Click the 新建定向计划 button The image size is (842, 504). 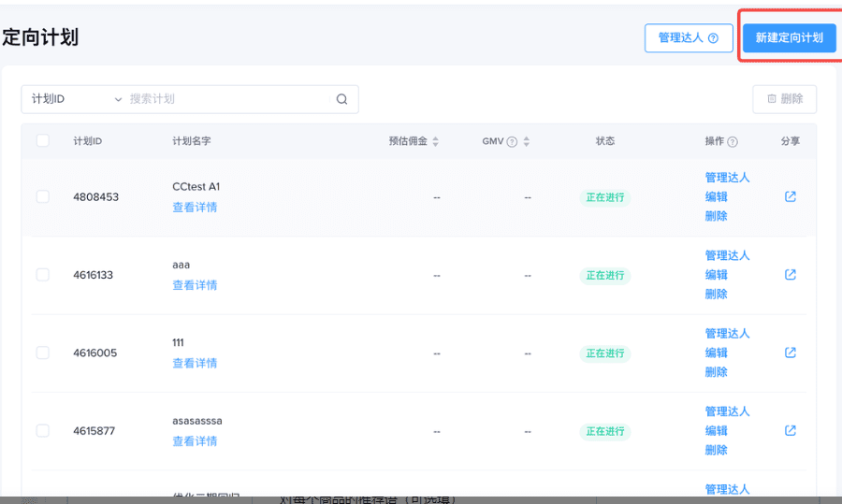pyautogui.click(x=789, y=37)
